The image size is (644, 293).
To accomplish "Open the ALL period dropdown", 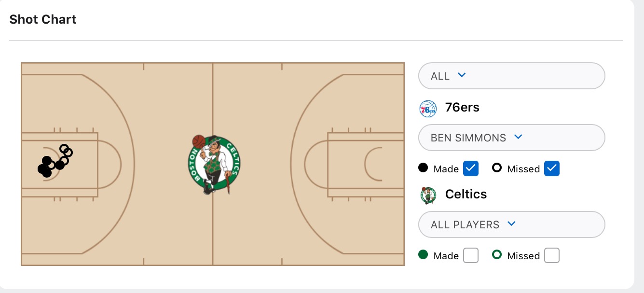I will coord(512,76).
